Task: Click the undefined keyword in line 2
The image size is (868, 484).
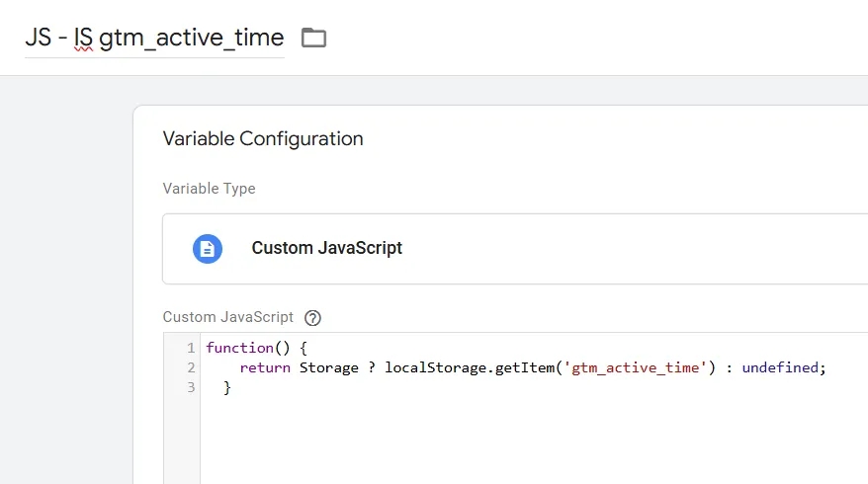Action: [780, 367]
